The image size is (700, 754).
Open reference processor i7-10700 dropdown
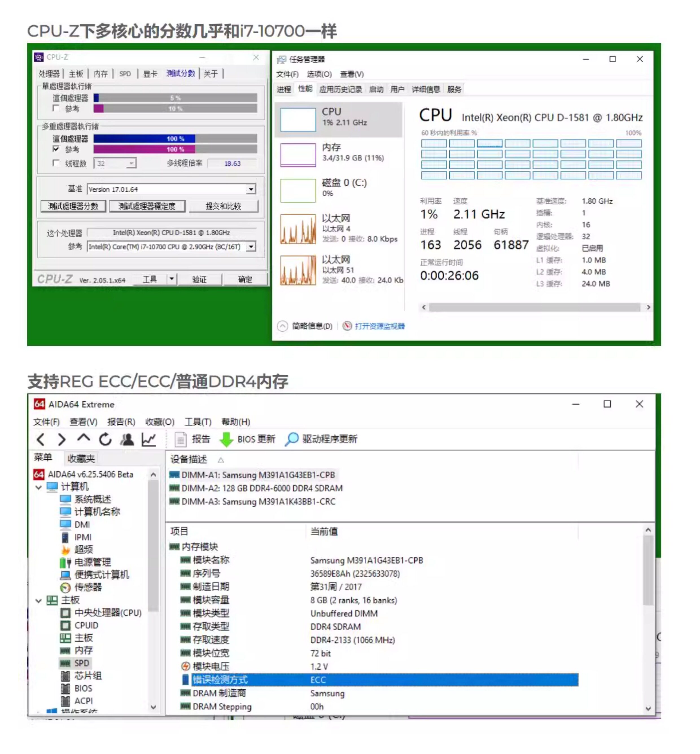[251, 247]
